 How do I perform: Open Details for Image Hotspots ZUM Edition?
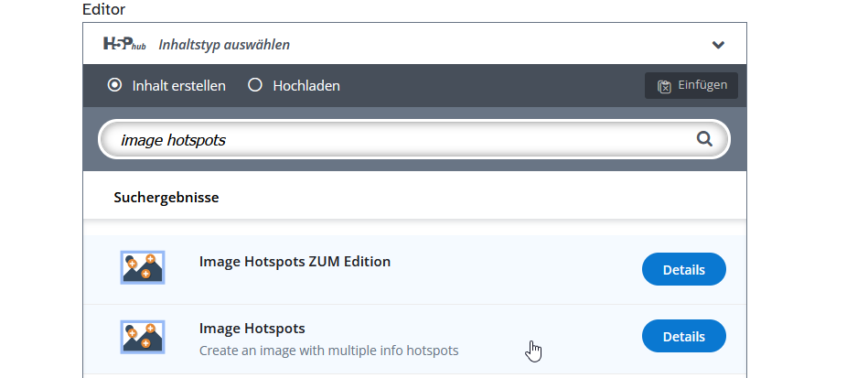point(683,270)
